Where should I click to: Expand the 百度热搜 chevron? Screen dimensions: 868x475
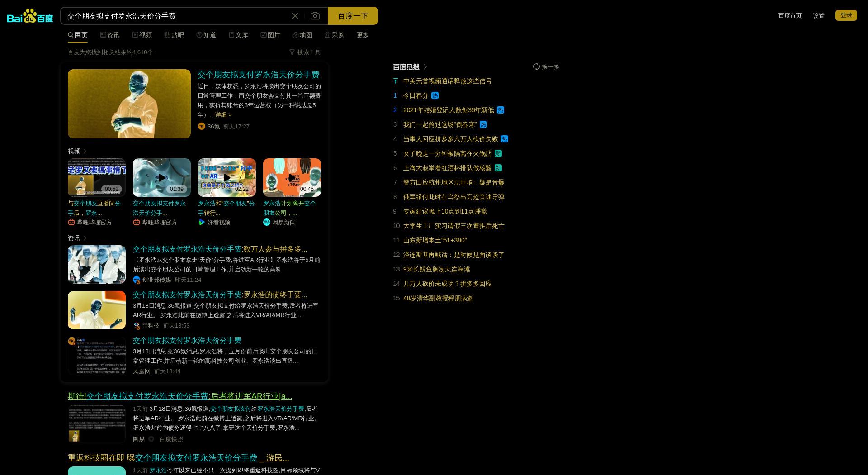425,67
